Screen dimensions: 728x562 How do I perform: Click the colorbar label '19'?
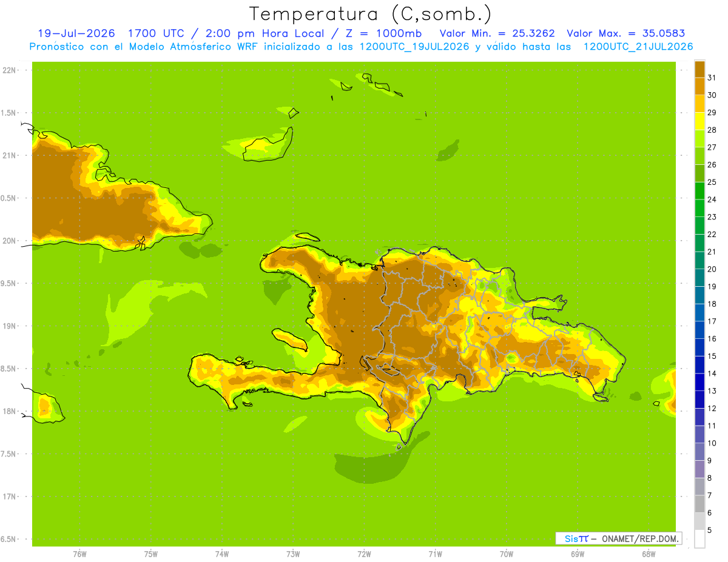click(712, 286)
